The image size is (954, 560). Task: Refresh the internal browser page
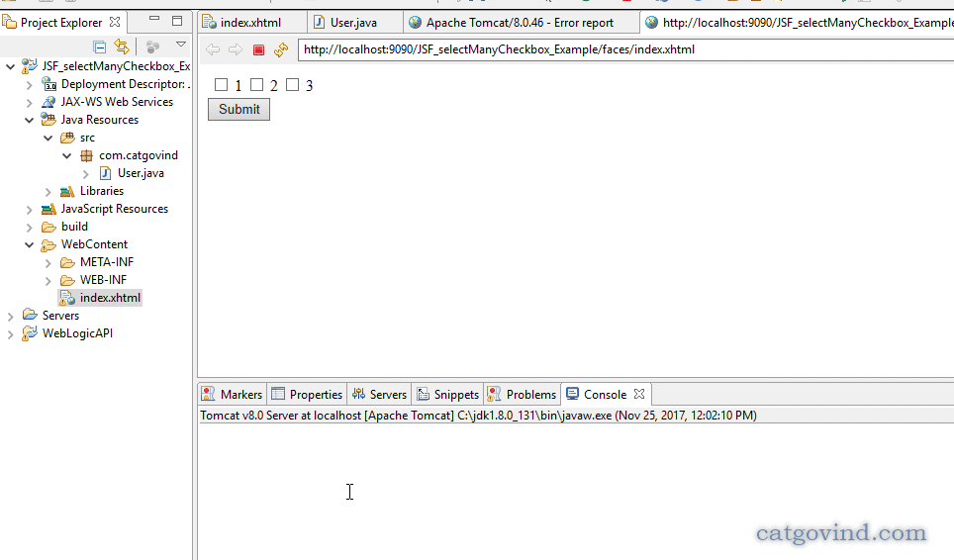click(280, 49)
